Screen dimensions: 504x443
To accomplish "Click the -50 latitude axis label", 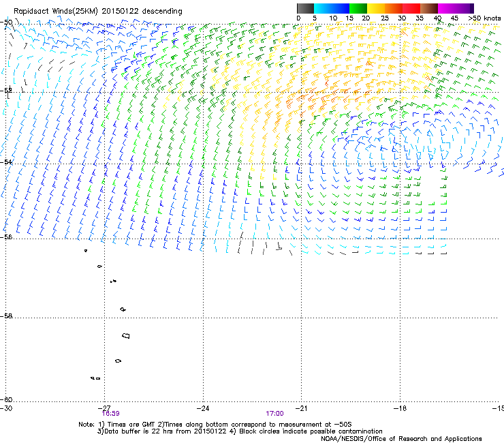I will (6, 22).
